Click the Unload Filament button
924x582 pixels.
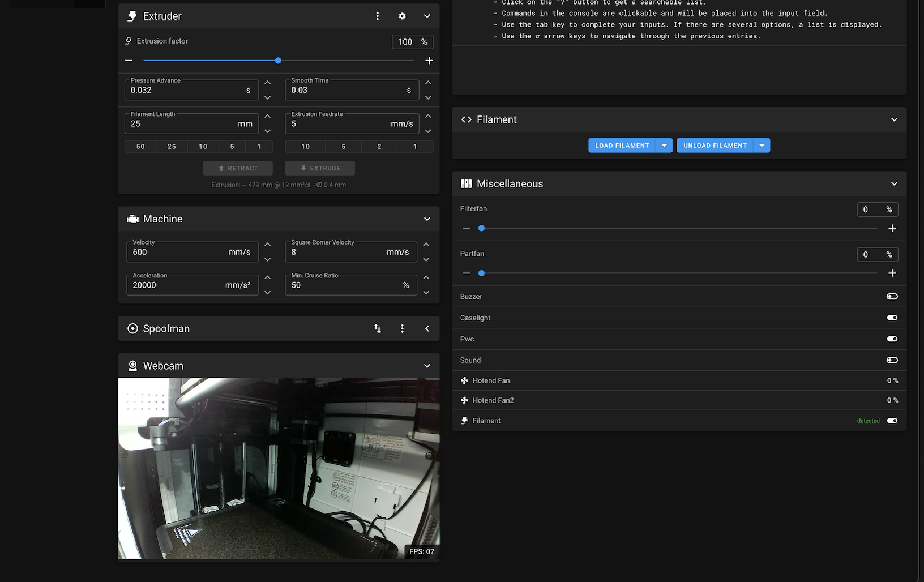click(715, 145)
